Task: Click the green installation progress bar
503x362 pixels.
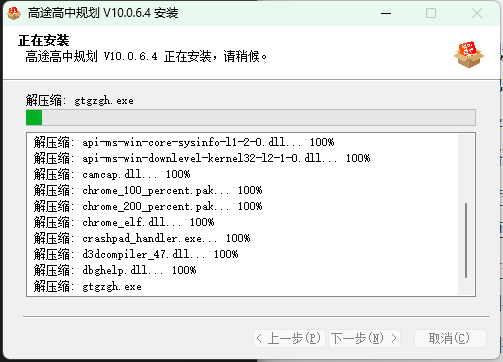Action: pos(251,118)
